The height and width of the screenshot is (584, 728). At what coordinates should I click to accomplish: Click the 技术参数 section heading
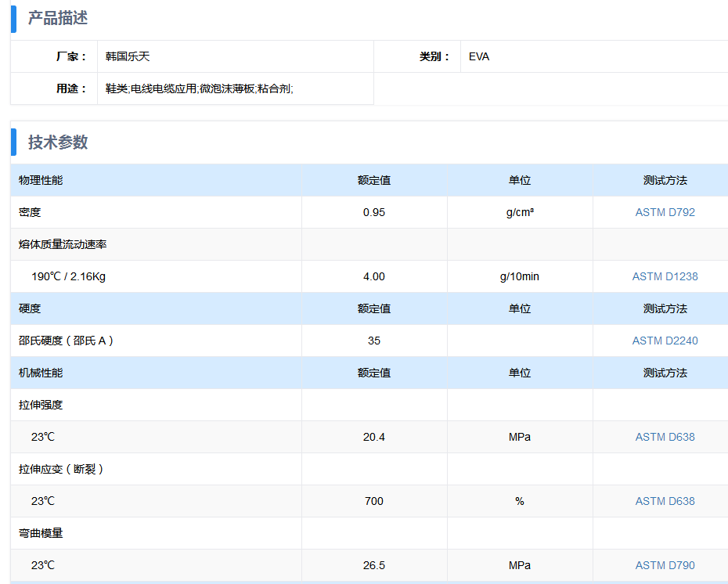58,142
